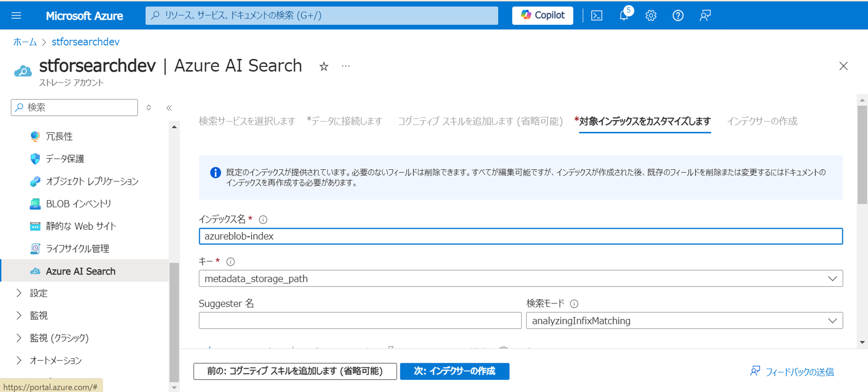868x392 pixels.
Task: Show info tooltip for キー field
Action: (231, 262)
